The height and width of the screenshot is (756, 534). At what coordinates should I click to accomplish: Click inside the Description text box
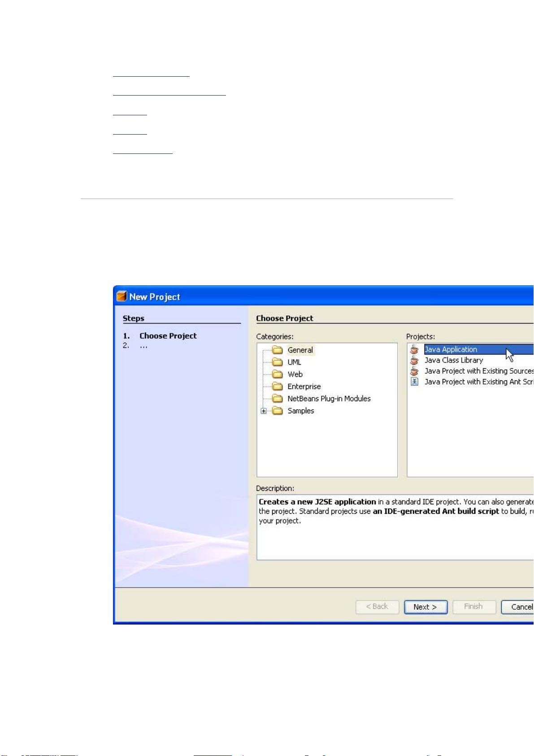[x=395, y=527]
